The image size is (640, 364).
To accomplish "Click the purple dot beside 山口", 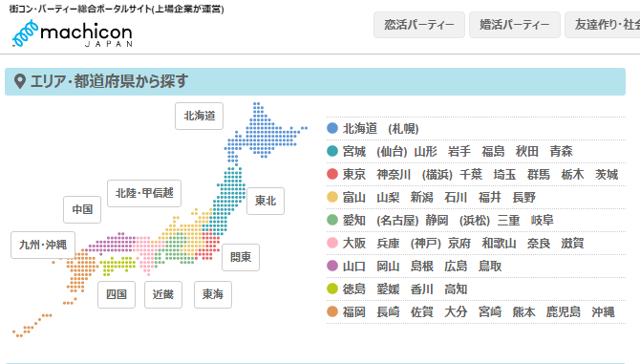I will coord(332,266).
